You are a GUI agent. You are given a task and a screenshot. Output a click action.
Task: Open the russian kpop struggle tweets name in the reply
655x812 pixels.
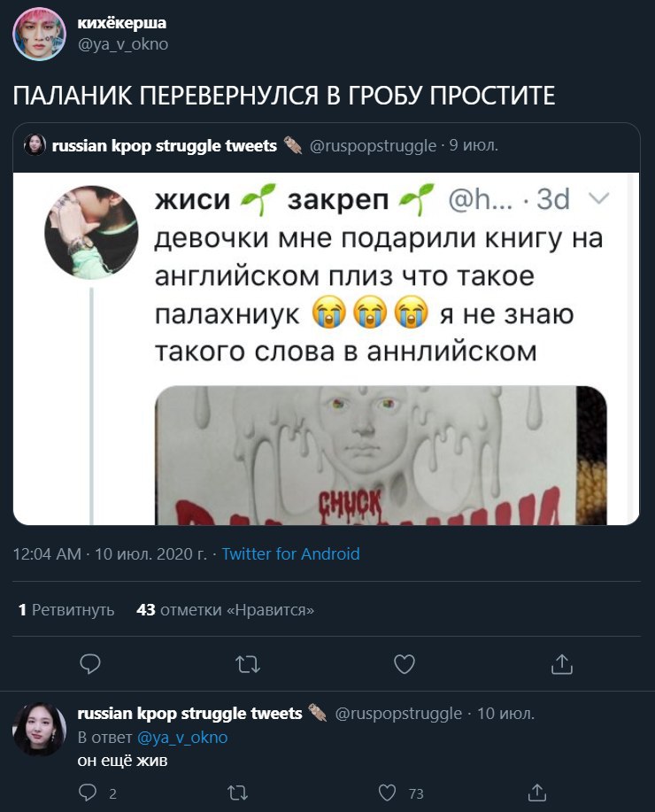[189, 714]
